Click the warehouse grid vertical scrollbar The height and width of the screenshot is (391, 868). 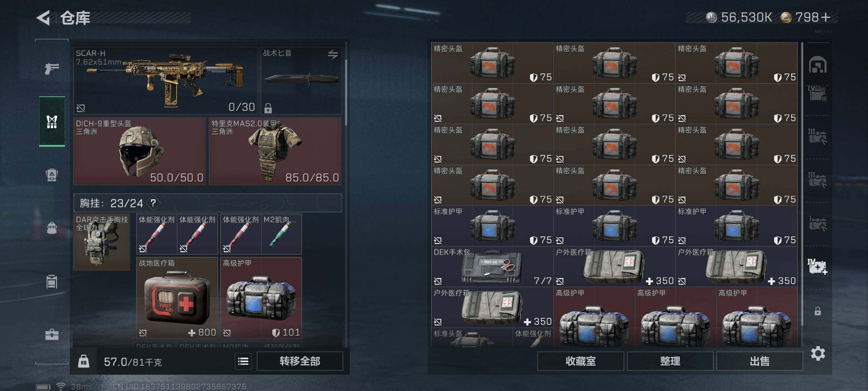[802, 184]
